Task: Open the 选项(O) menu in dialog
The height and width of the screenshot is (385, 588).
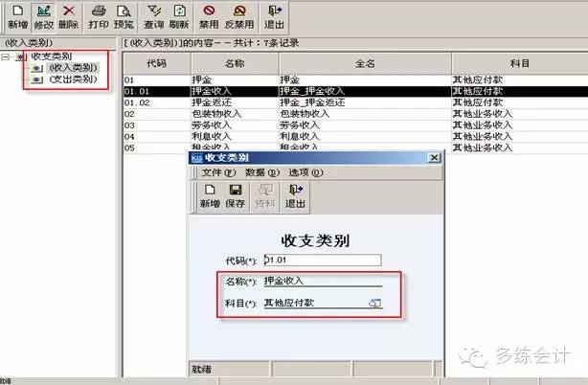Action: pos(305,172)
